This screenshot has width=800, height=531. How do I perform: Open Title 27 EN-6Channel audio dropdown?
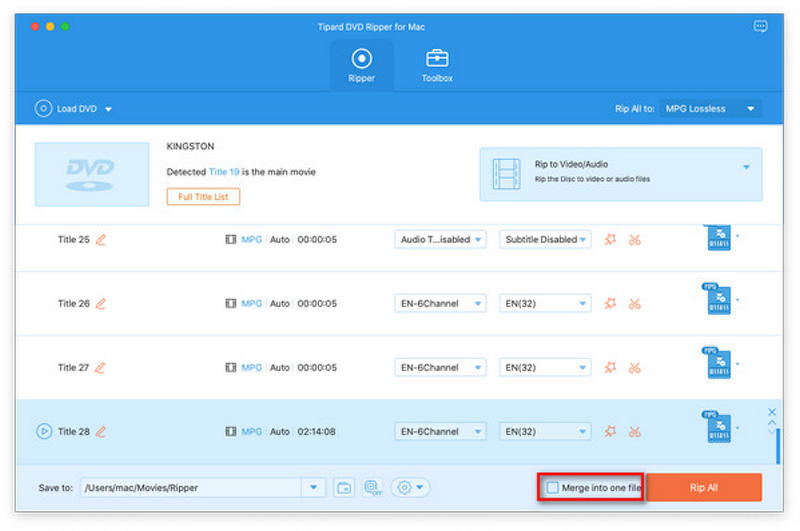coord(440,367)
